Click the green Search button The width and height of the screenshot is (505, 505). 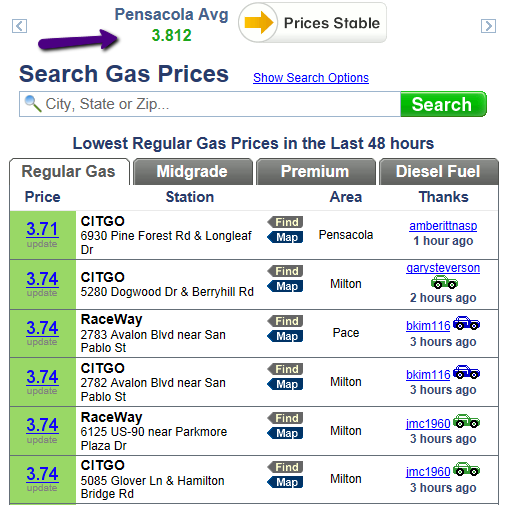pos(443,104)
